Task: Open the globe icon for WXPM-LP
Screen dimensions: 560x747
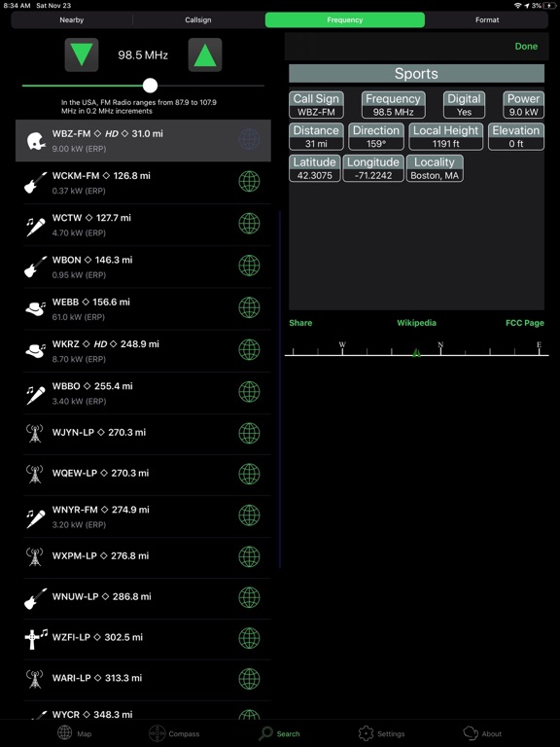Action: (249, 556)
